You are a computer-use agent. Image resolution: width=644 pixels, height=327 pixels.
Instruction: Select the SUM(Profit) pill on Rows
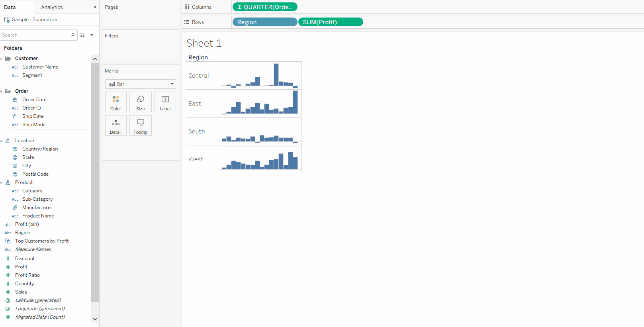[x=331, y=22]
